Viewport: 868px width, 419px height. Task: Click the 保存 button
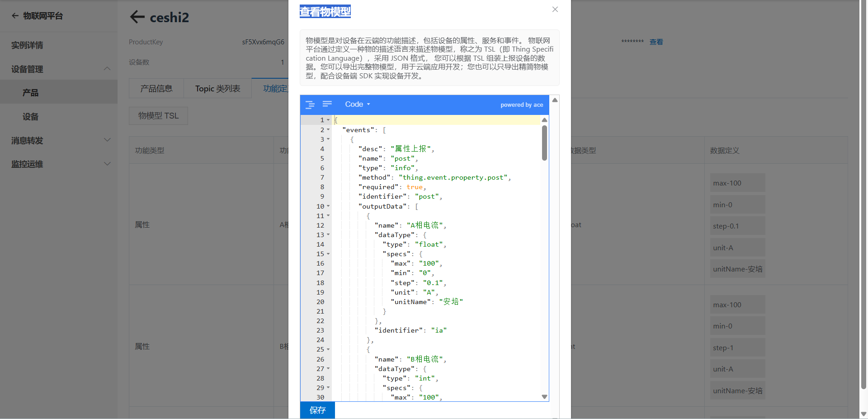point(317,410)
